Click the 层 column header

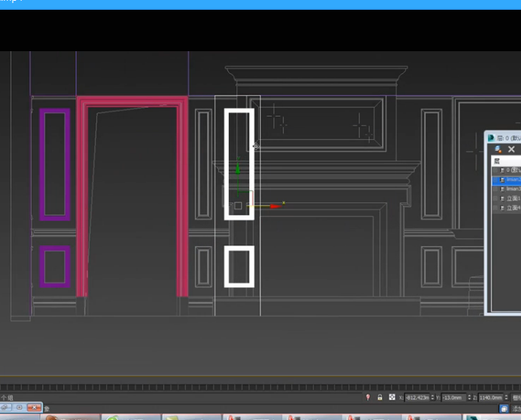(497, 161)
